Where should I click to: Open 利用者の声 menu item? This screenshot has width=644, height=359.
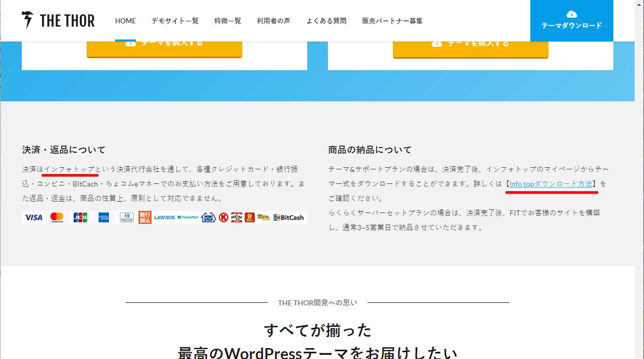point(273,21)
